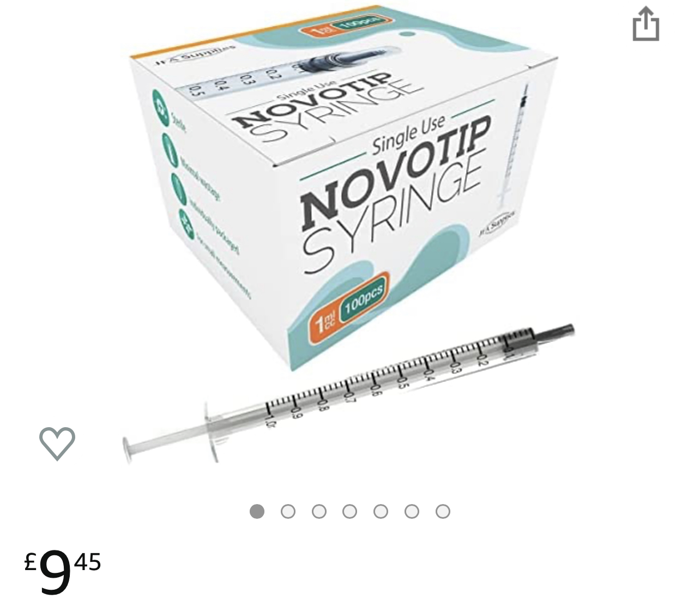Add item to wishlist with heart icon
This screenshot has height=611, width=700.
57,443
